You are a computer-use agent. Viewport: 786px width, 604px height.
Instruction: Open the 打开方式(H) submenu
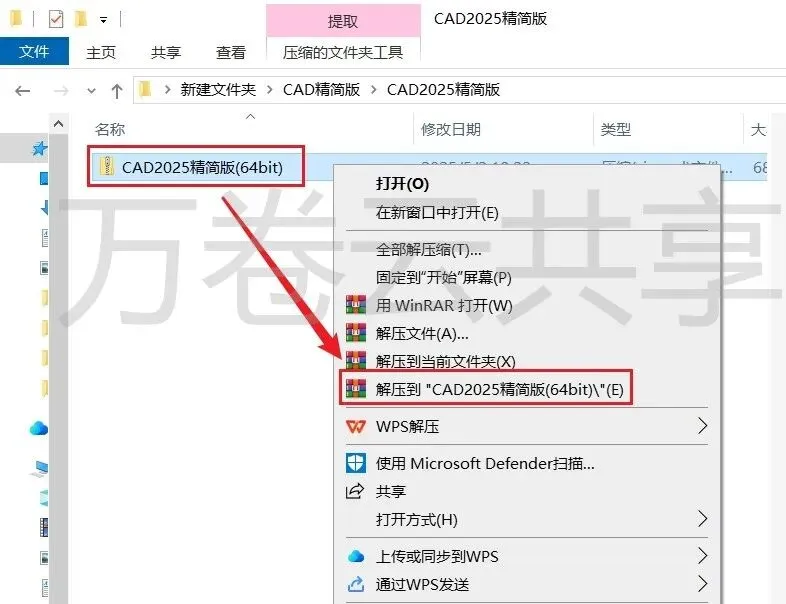(526, 519)
